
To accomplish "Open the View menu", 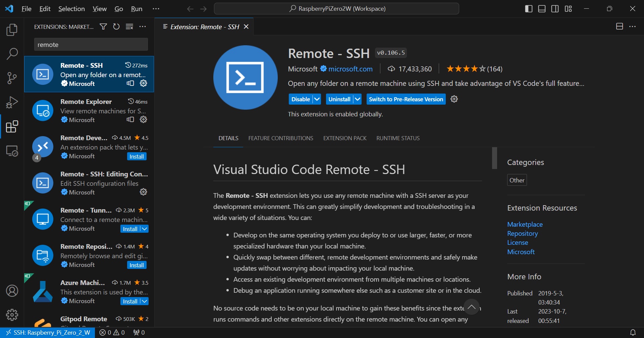I will tap(99, 8).
